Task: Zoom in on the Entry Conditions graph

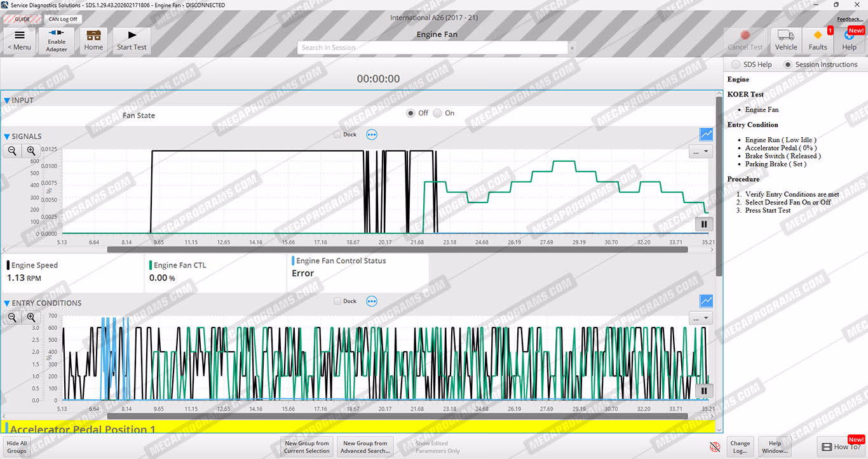Action: [31, 317]
